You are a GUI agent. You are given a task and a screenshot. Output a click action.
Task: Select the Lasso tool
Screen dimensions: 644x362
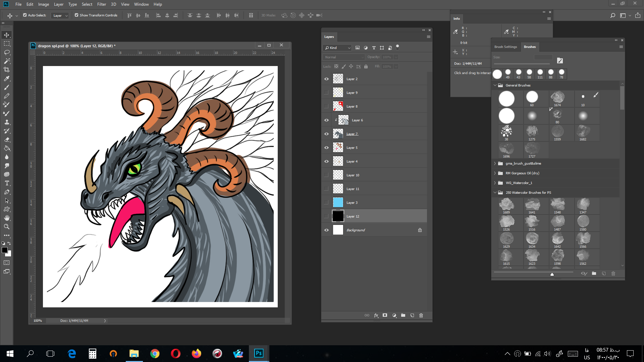pyautogui.click(x=7, y=52)
